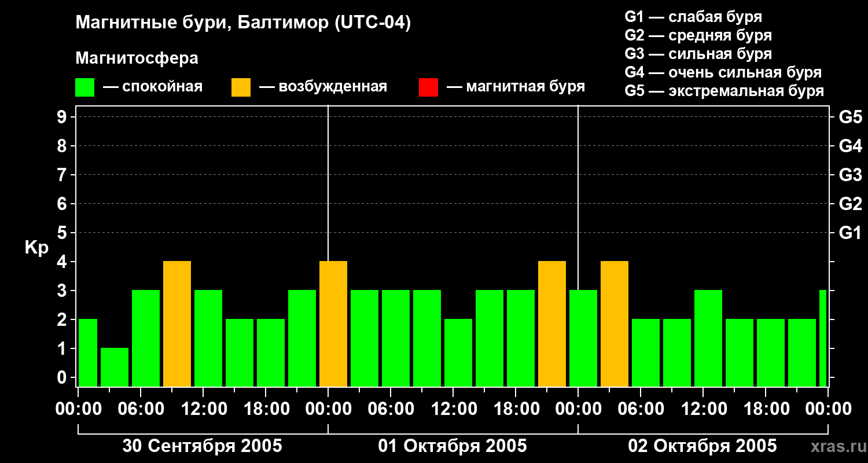Click the chart title 'Магнитные бури, Балтимор'
868x463 pixels.
[243, 24]
